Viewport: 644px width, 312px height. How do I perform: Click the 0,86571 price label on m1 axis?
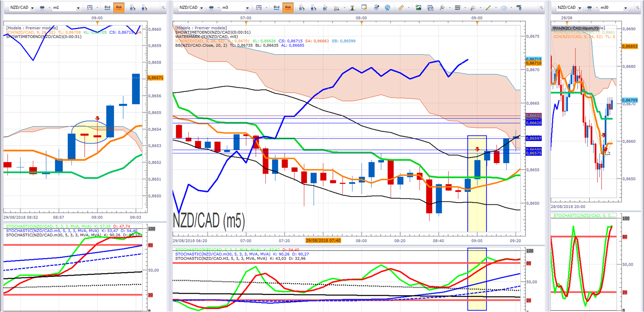click(x=155, y=78)
